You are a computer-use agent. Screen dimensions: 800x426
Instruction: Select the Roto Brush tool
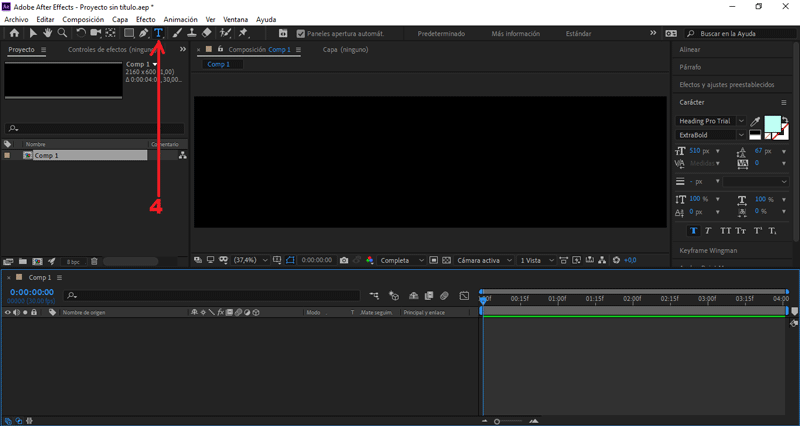tap(225, 33)
